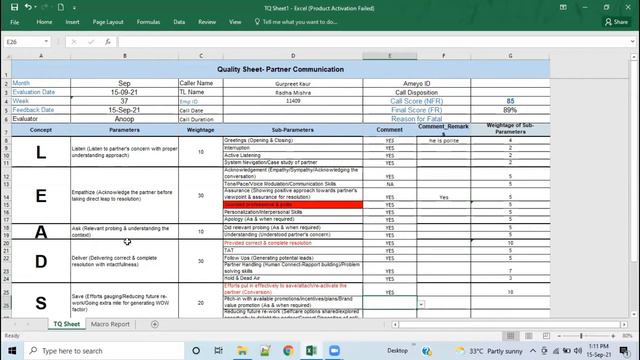Select the 'he is polite' remark cell

pyautogui.click(x=444, y=140)
